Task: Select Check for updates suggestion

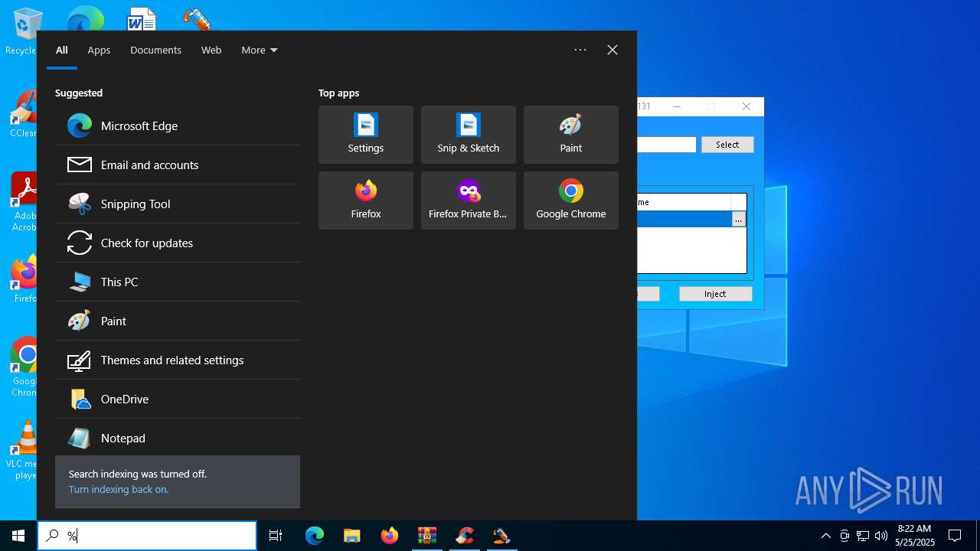Action: point(178,243)
